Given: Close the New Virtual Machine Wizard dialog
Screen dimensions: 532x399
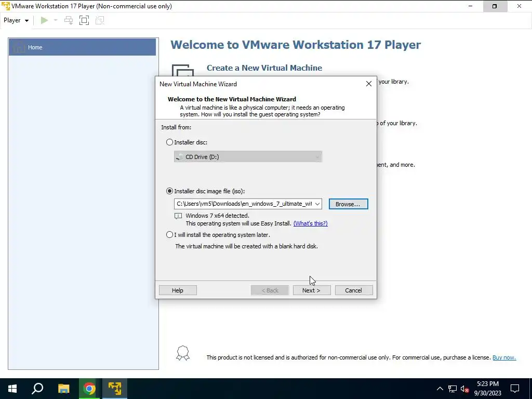Looking at the screenshot, I should [x=369, y=84].
